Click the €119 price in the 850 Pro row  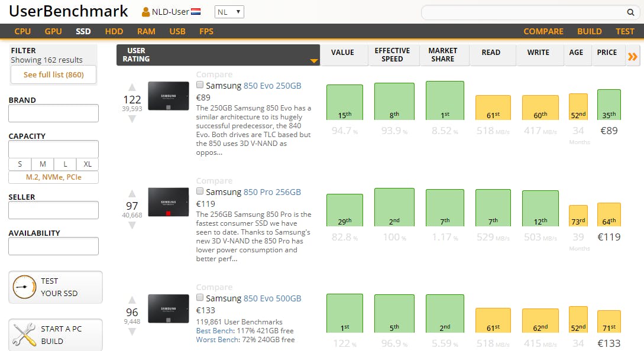609,237
